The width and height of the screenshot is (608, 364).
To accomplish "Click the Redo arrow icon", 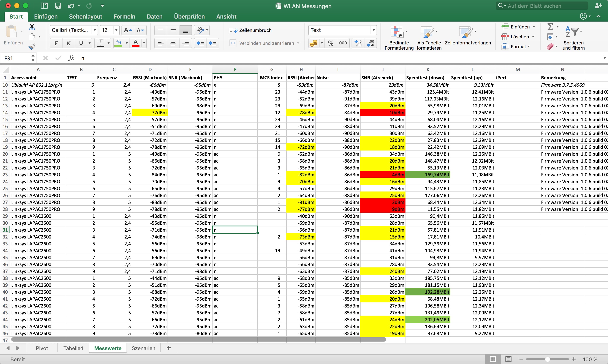I will (89, 6).
